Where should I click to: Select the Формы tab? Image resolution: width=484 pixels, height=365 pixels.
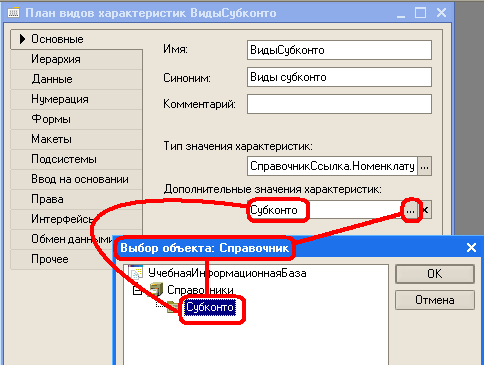pyautogui.click(x=77, y=119)
